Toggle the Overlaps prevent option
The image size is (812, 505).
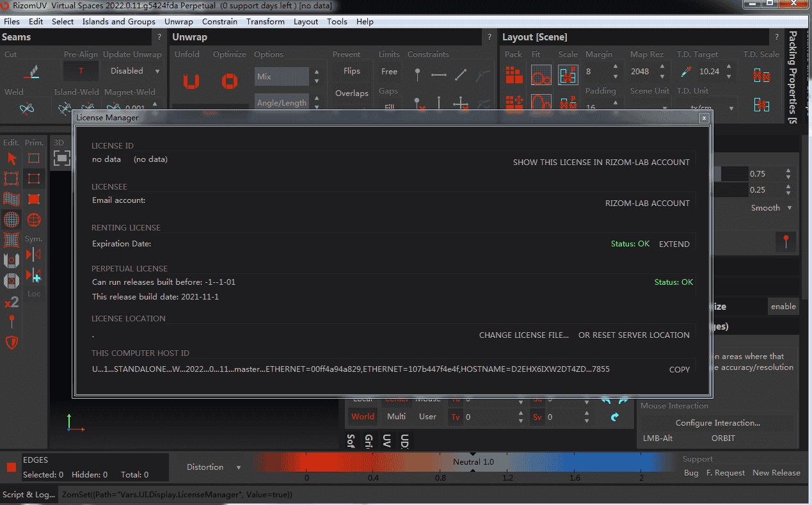[351, 93]
